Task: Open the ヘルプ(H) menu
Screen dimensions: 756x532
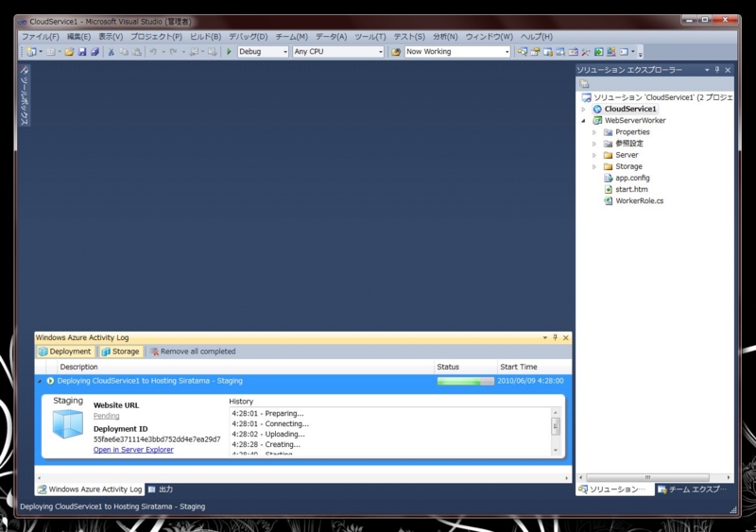Action: [536, 37]
